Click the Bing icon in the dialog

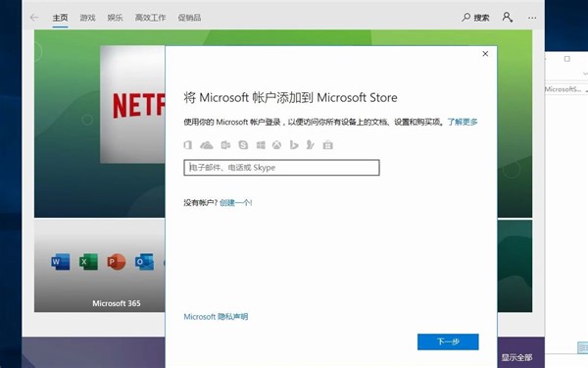coord(294,145)
